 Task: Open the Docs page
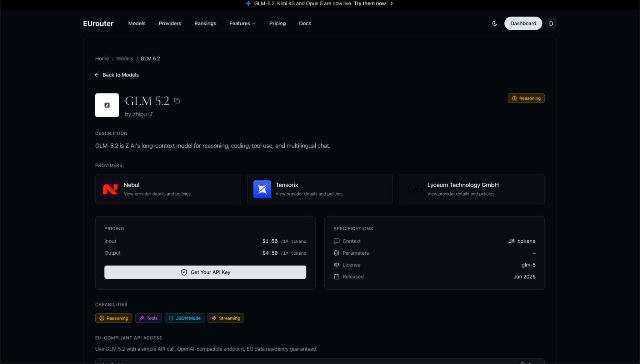[305, 23]
